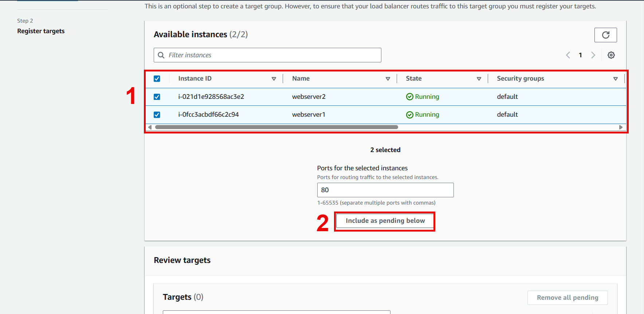Go to previous page arrow
This screenshot has width=644, height=314.
tap(568, 55)
